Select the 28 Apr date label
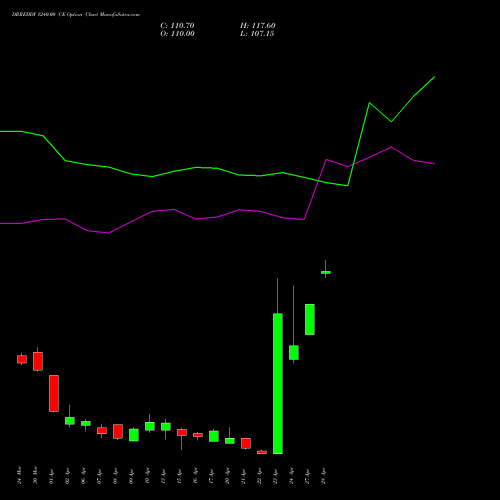 323,476
